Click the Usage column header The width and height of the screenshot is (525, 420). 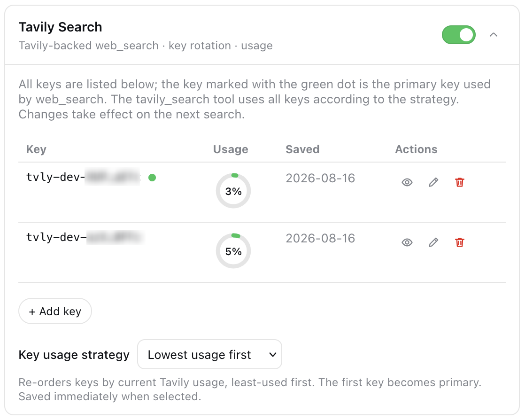pos(231,149)
